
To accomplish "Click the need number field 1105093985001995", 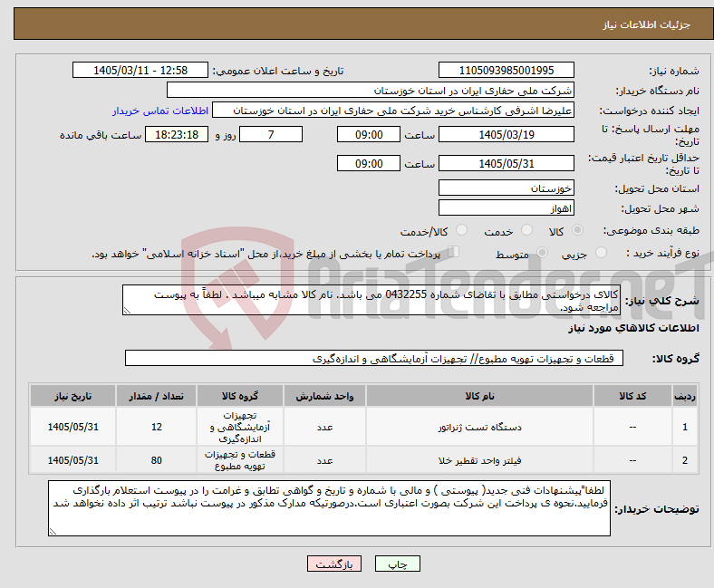I will click(506, 70).
